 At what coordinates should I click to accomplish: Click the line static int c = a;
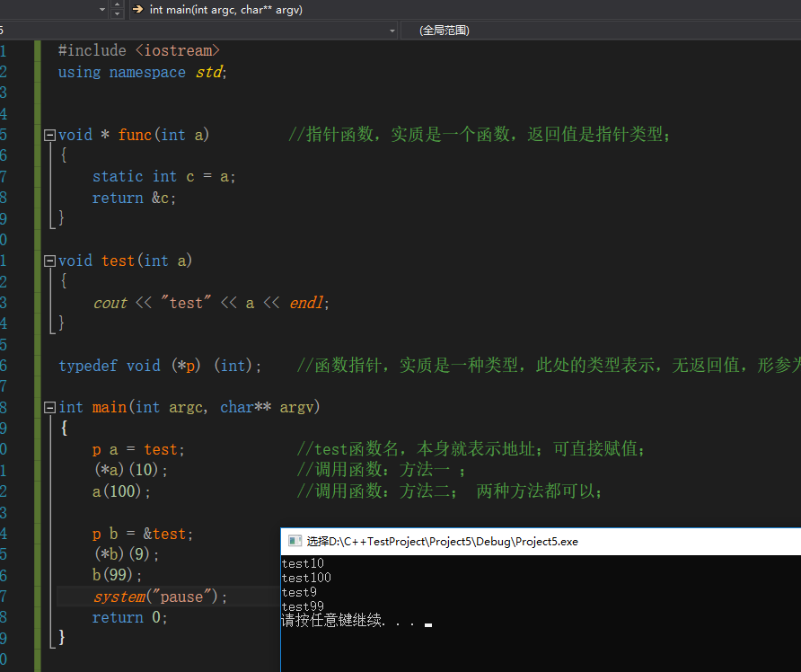[163, 177]
